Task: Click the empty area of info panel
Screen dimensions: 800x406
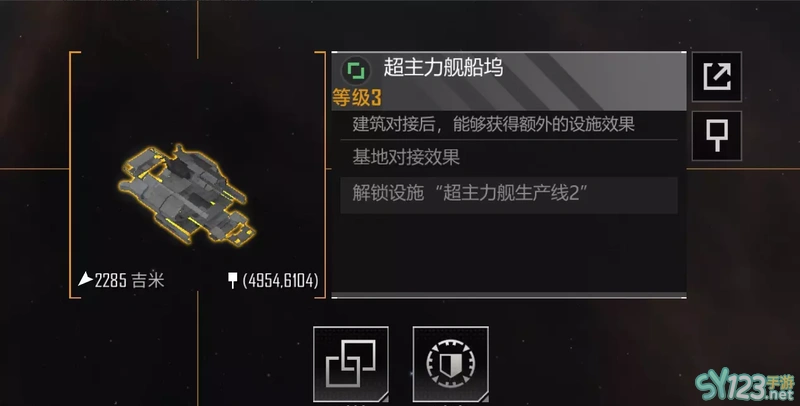Action: click(x=509, y=252)
